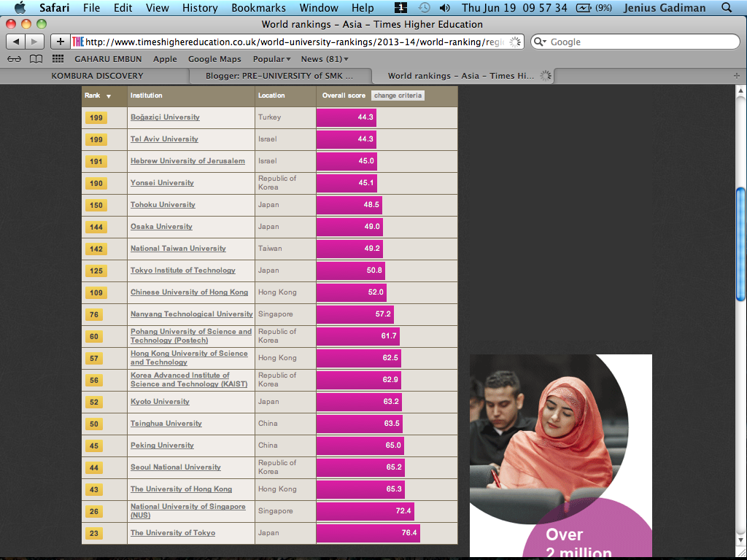Open the Help menu
Viewport: 747px width, 560px height.
tap(363, 7)
